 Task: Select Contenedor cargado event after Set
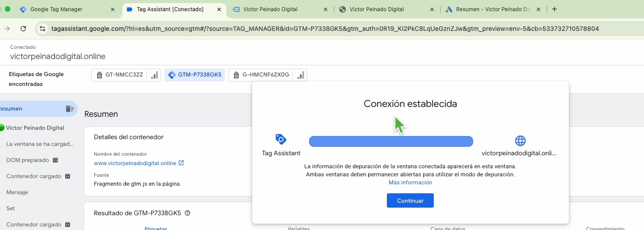34,225
